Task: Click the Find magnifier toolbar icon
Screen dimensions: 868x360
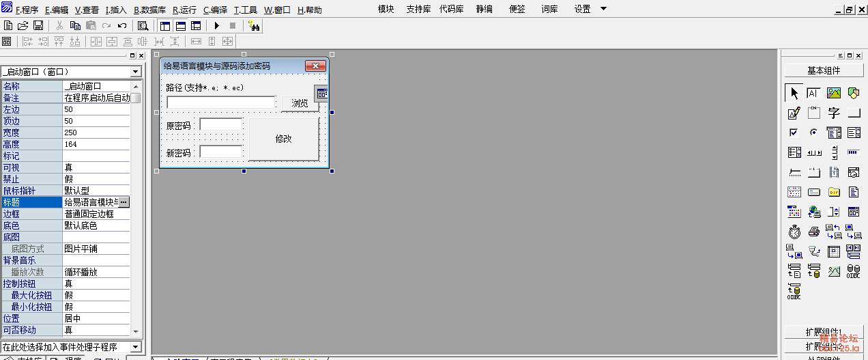Action: click(x=143, y=25)
